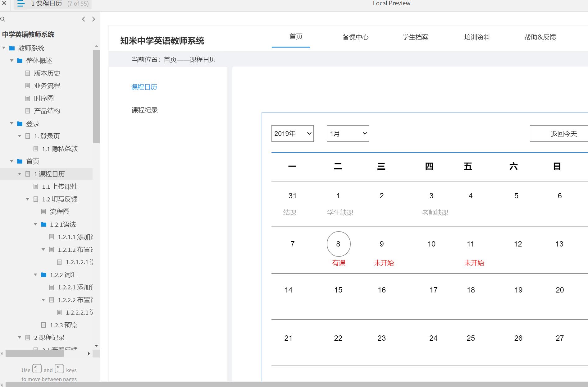Click the sidebar scroll right arrow
Screen dimensions: 588x387
(89, 353)
